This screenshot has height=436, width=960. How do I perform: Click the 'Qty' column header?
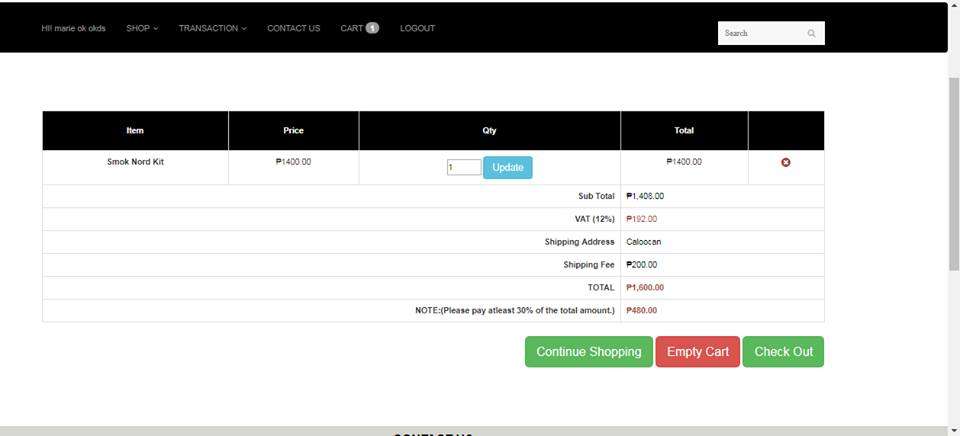click(x=489, y=130)
